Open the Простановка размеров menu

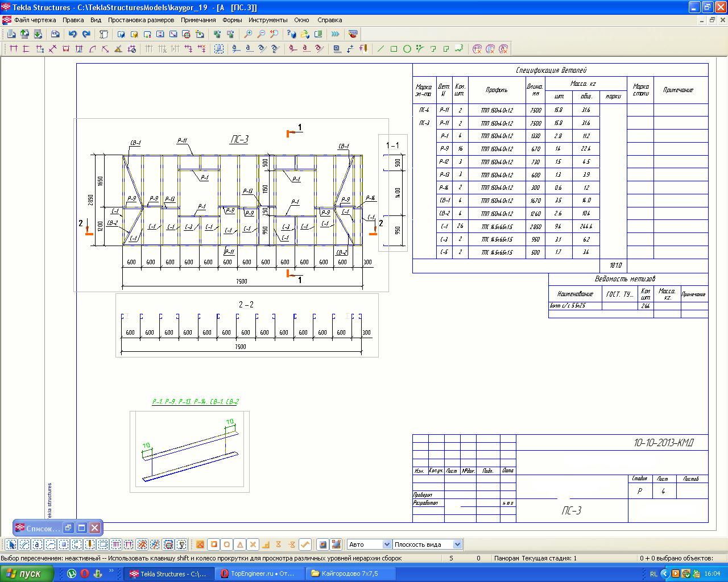141,20
